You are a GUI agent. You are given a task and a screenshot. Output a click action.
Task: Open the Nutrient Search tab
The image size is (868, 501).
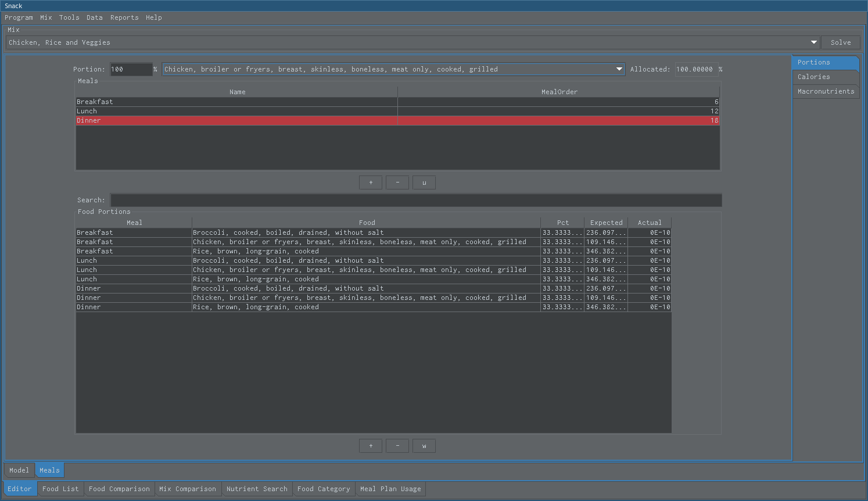[257, 489]
